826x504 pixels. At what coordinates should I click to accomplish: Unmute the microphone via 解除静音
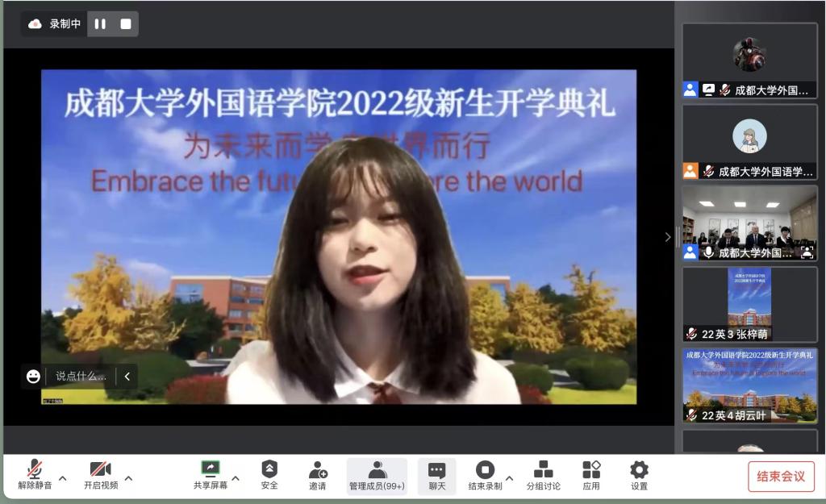point(35,475)
